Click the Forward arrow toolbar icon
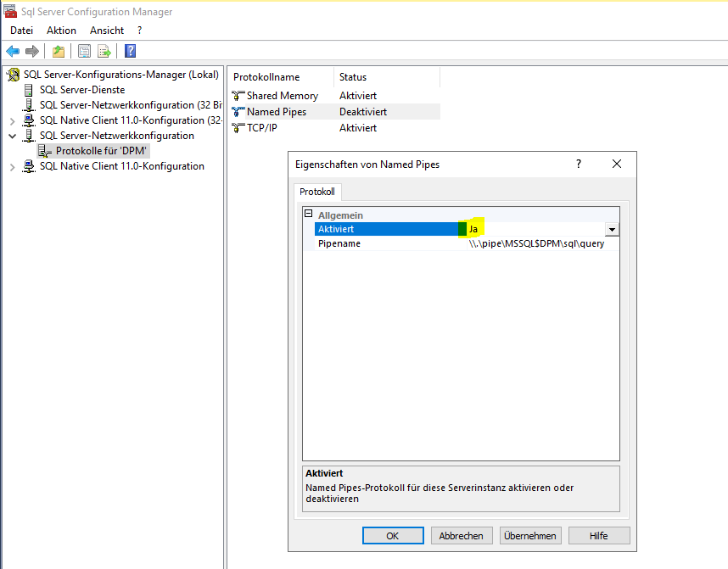The width and height of the screenshot is (728, 569). pos(31,51)
